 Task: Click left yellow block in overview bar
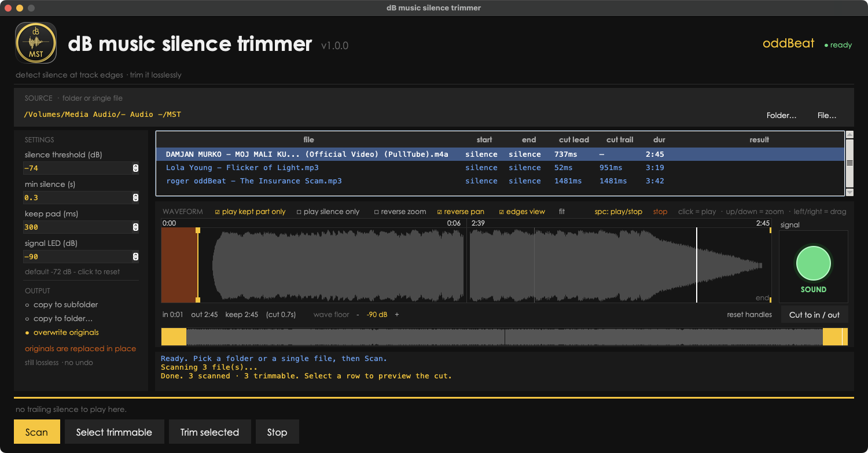point(174,337)
